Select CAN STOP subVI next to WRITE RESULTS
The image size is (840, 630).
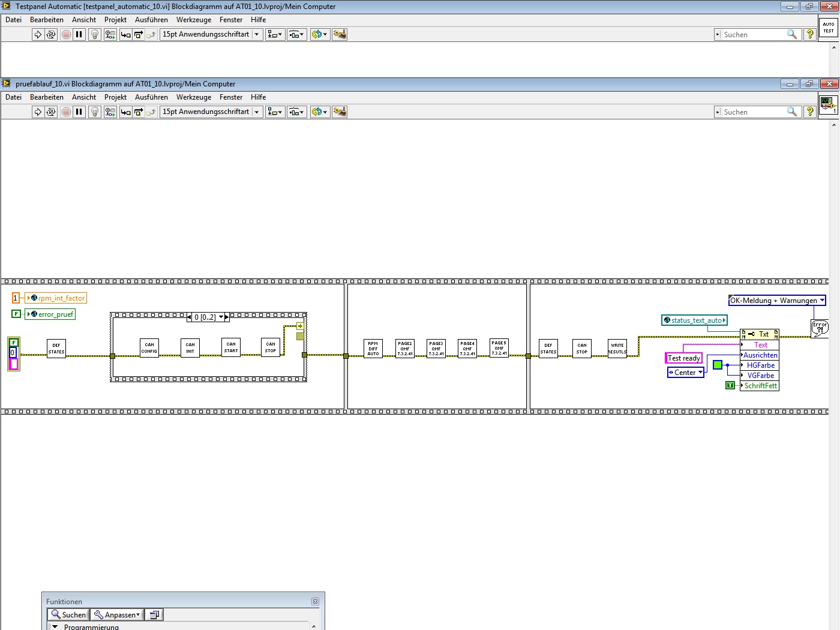point(582,349)
